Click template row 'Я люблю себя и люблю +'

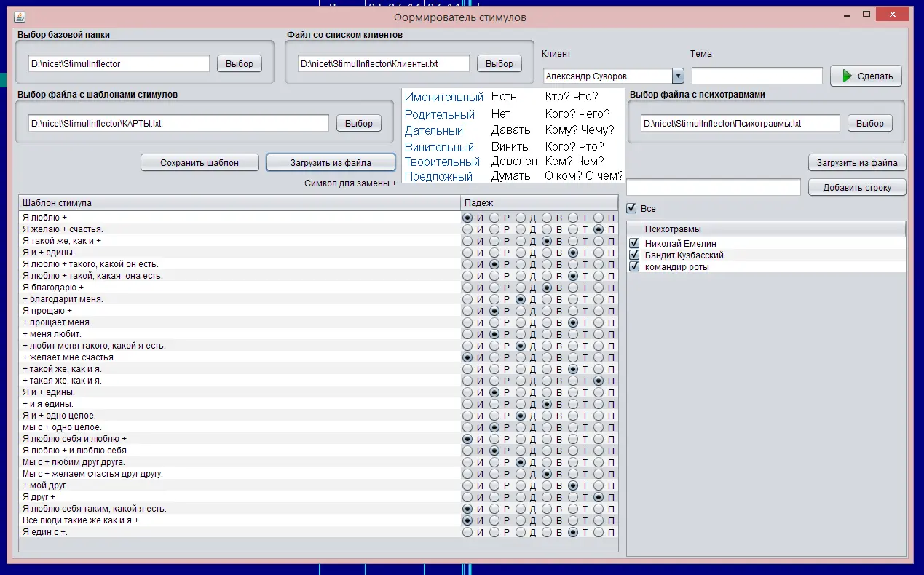(240, 438)
